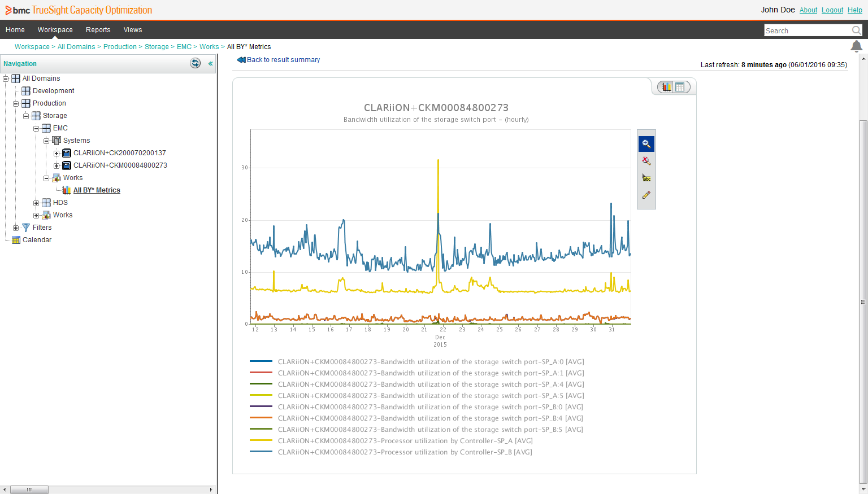
Task: Open the Views menu
Action: click(133, 30)
